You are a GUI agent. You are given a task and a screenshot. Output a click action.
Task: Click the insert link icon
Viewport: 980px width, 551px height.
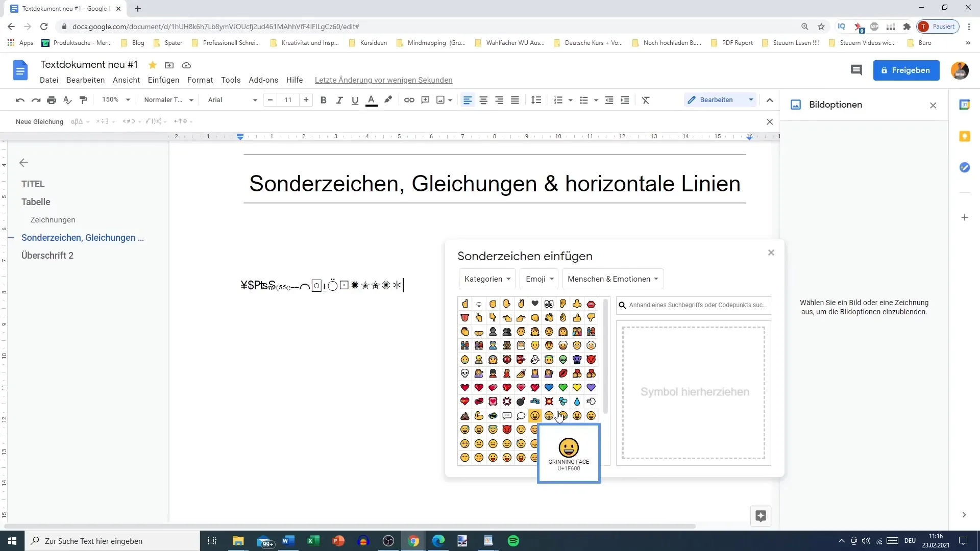[409, 100]
